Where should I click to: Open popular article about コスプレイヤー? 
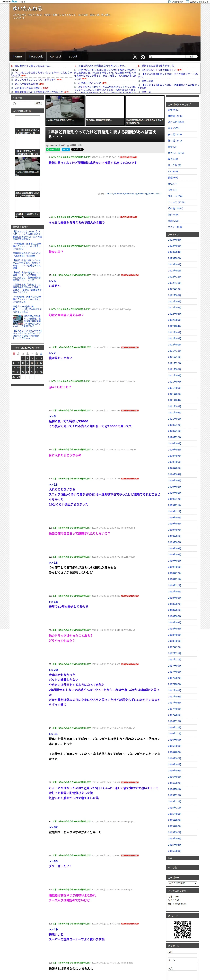(27, 146)
